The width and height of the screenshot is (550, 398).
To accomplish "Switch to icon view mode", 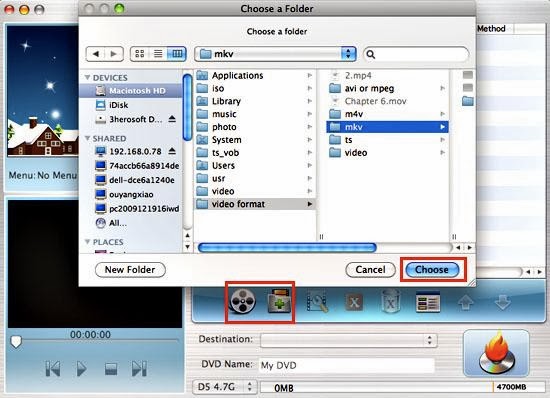I will click(x=140, y=54).
